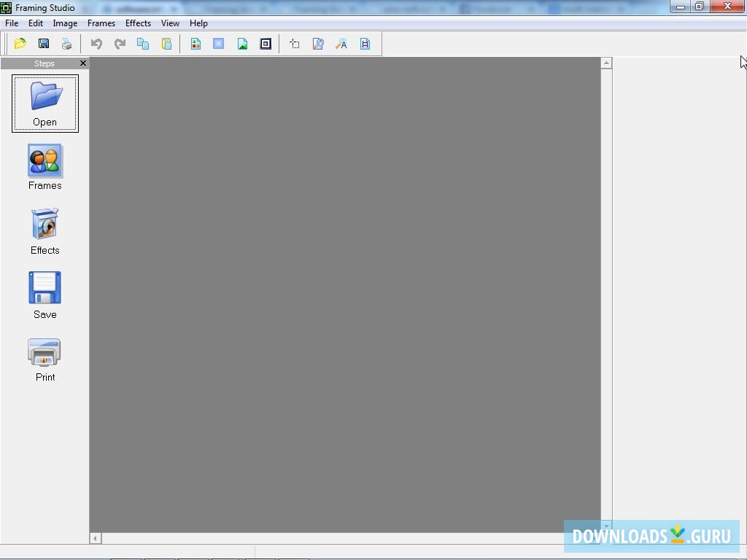Select the Print step in the sidebar
The width and height of the screenshot is (747, 560).
click(x=44, y=358)
